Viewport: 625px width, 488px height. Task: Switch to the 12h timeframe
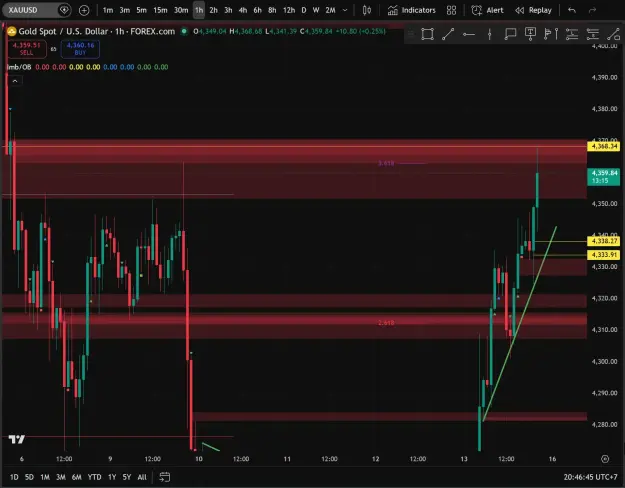289,10
